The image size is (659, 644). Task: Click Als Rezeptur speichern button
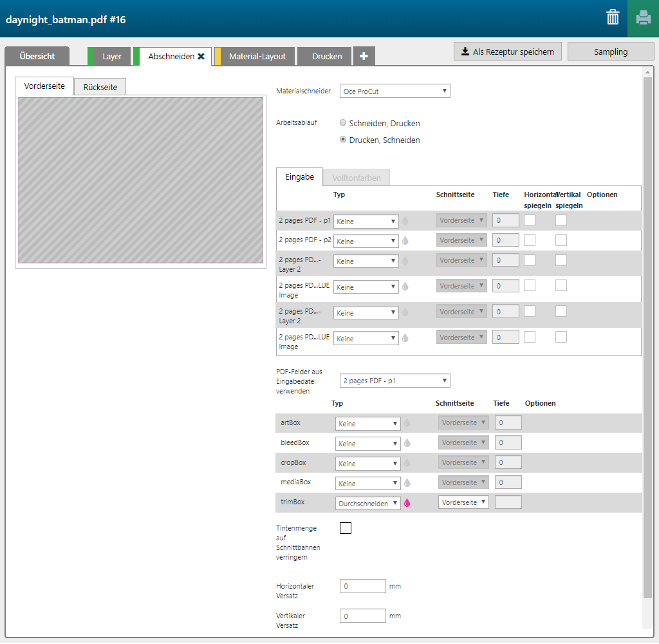[508, 52]
